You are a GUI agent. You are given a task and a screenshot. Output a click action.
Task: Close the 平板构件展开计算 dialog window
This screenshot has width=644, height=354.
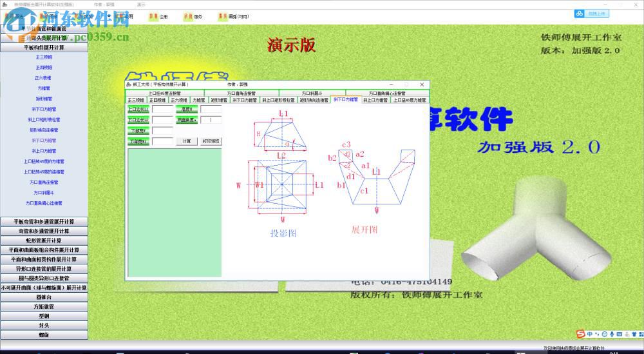click(421, 84)
